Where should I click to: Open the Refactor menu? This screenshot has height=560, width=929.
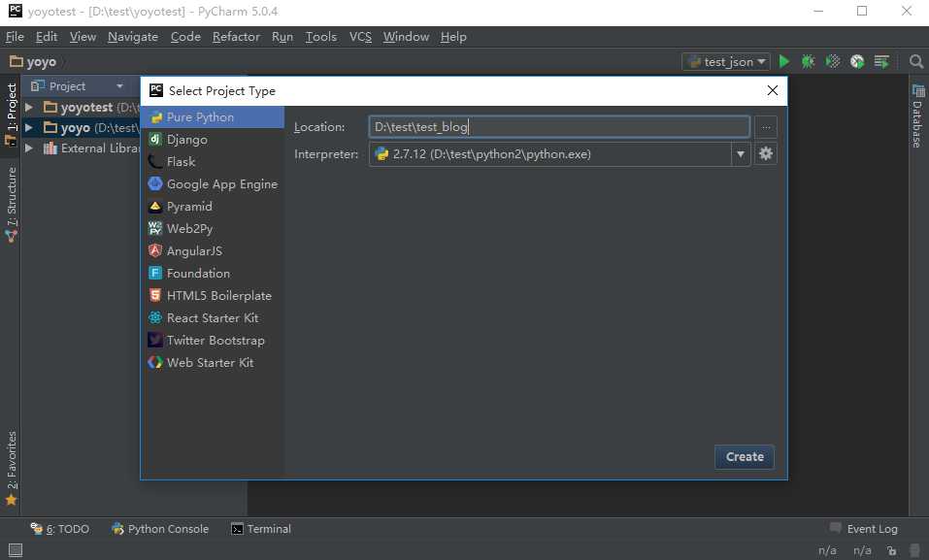click(x=236, y=37)
